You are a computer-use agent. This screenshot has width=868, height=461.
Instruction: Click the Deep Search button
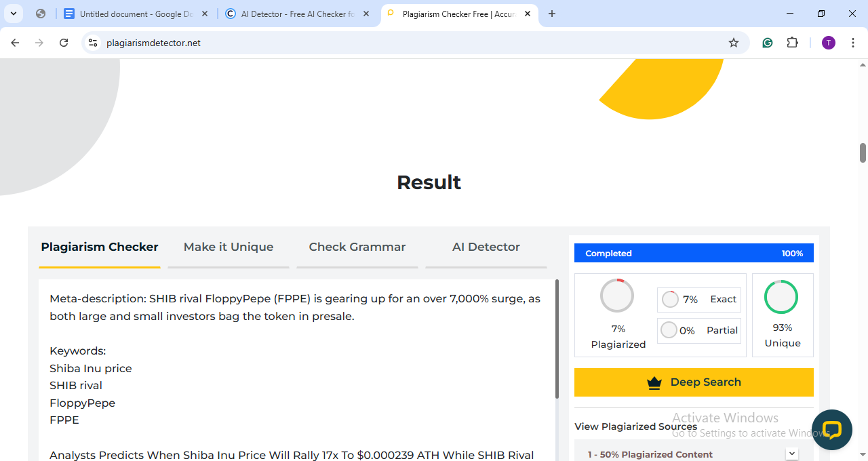(x=694, y=382)
